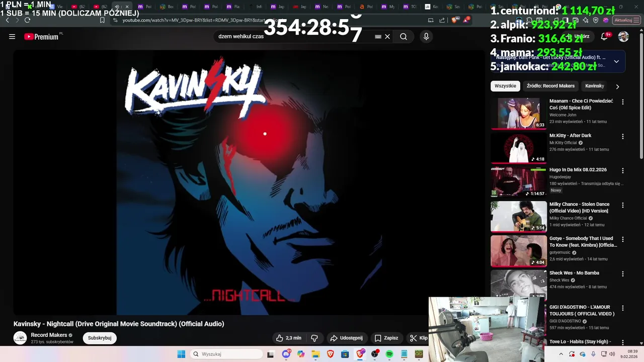Open options menu for GIGI D'AGOSTINO video
The height and width of the screenshot is (362, 644).
point(623,308)
